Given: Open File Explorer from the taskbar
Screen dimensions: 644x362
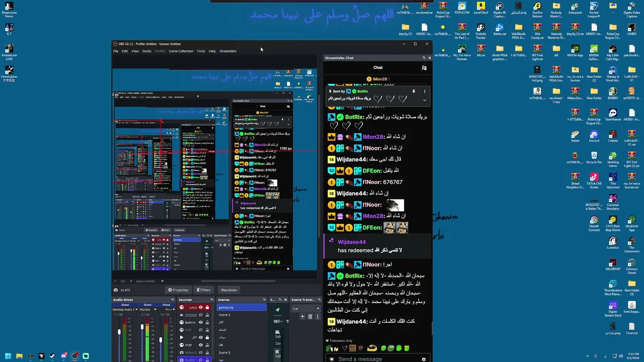Looking at the screenshot, I should (19, 356).
